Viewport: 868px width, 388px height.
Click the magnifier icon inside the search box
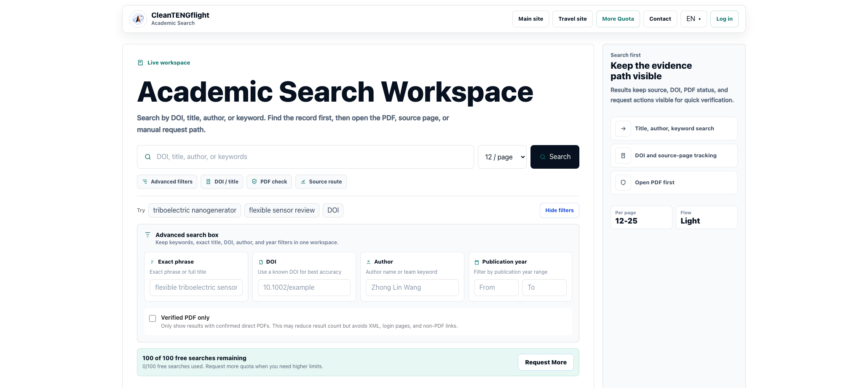pyautogui.click(x=148, y=157)
